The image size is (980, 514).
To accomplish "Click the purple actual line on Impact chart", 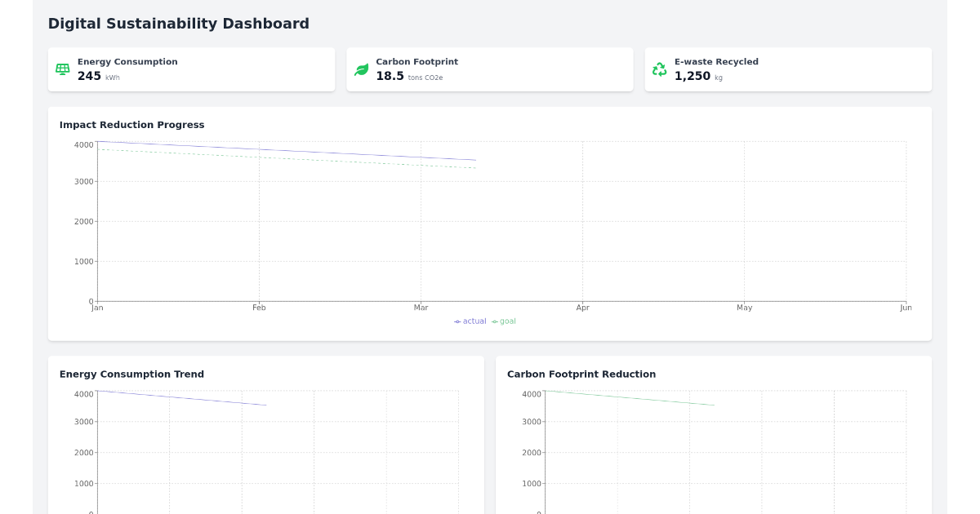I will click(286, 150).
